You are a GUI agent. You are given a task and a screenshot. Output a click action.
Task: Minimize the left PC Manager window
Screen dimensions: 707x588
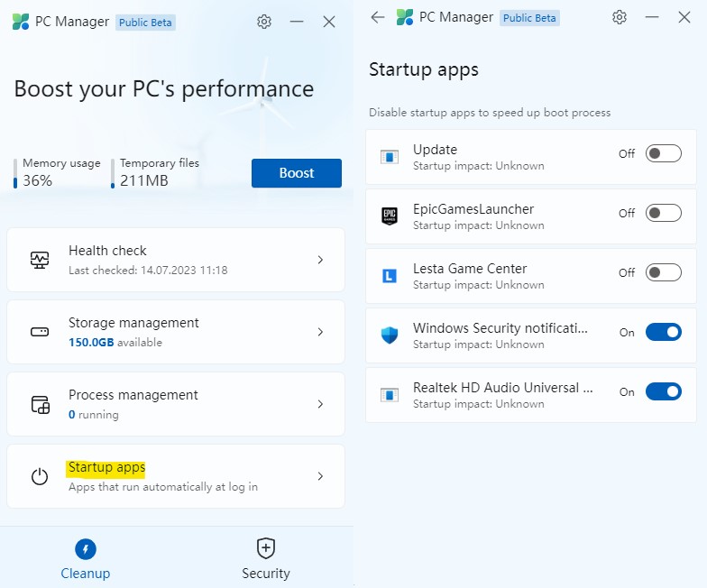[296, 22]
